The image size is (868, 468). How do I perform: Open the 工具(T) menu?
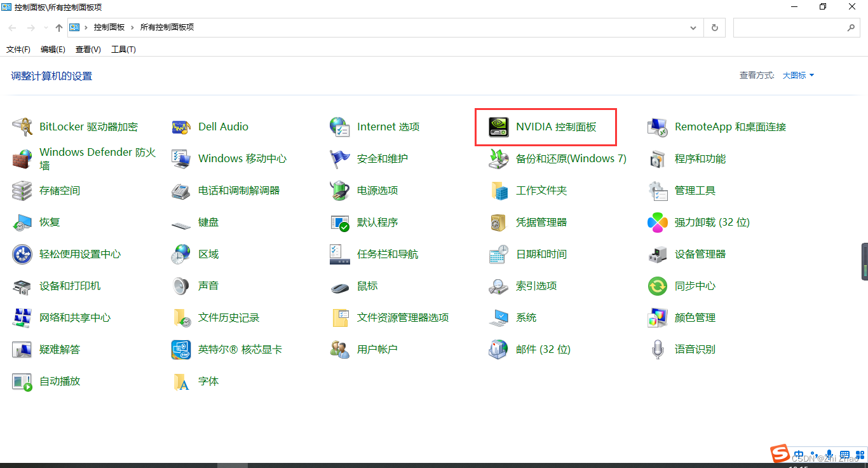(123, 49)
